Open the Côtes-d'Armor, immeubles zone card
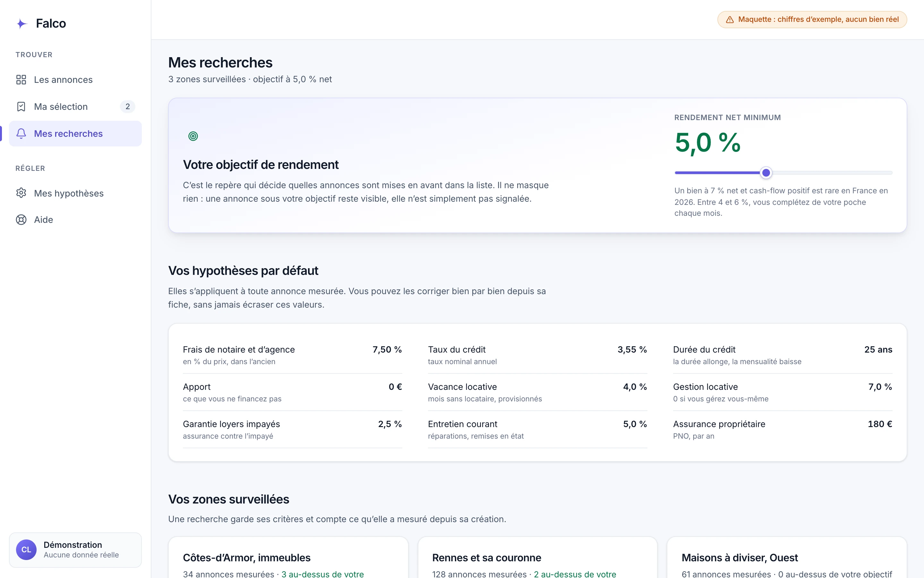Viewport: 924px width, 578px height. (288, 557)
